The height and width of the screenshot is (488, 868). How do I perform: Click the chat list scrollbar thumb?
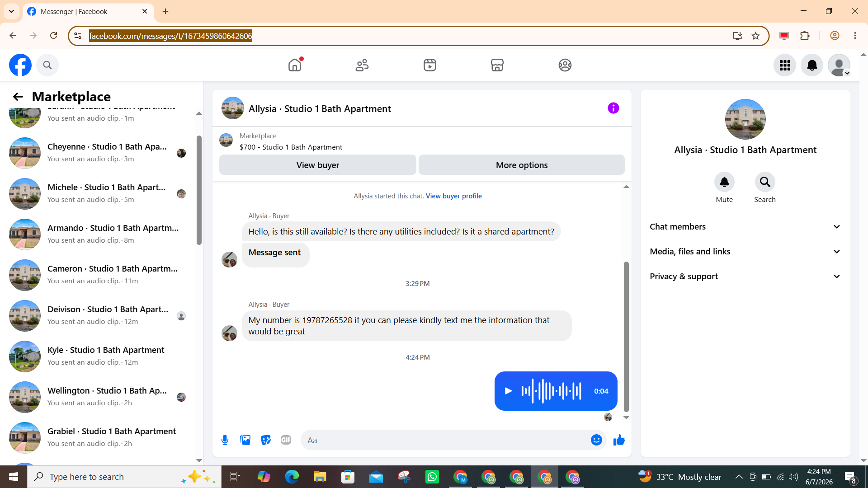(x=199, y=190)
